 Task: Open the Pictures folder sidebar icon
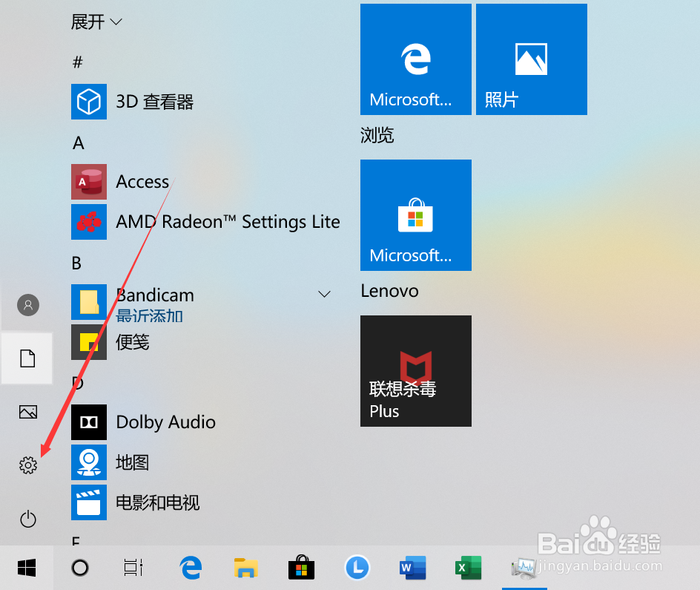tap(27, 412)
